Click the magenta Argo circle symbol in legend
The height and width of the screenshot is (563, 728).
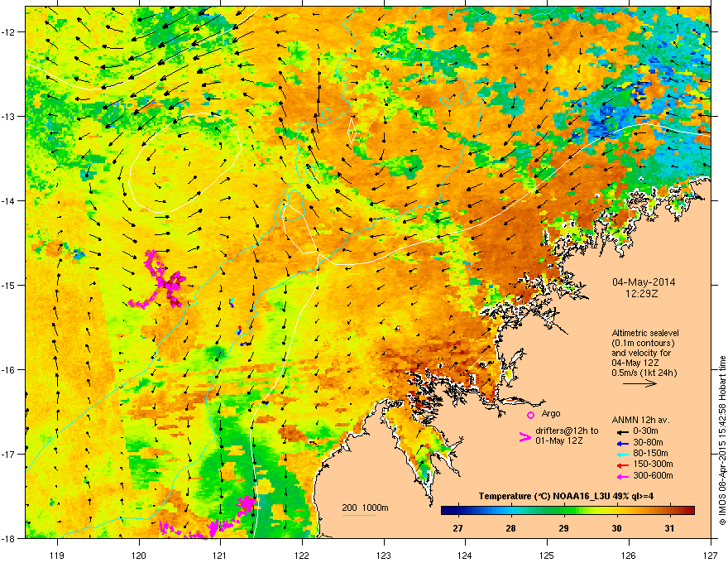point(530,415)
